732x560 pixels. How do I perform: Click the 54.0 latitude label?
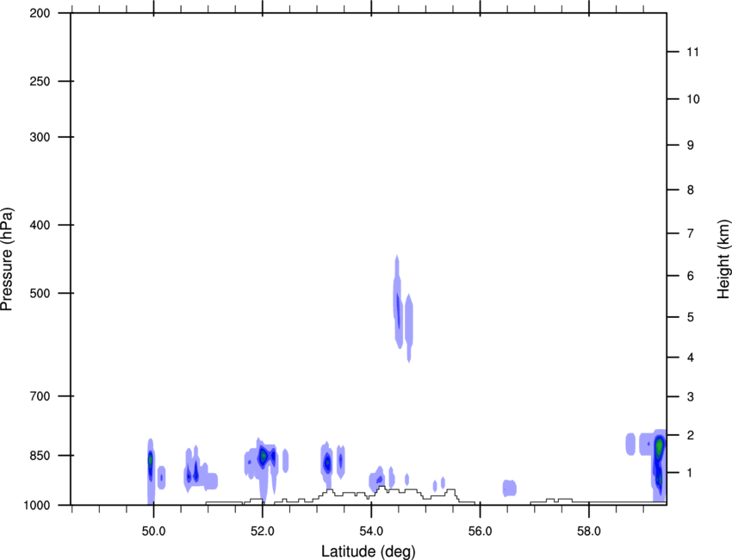click(x=371, y=532)
